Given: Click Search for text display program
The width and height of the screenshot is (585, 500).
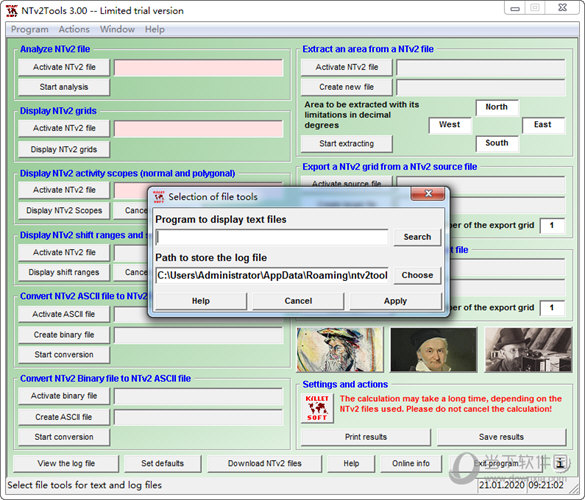Looking at the screenshot, I should click(x=417, y=237).
